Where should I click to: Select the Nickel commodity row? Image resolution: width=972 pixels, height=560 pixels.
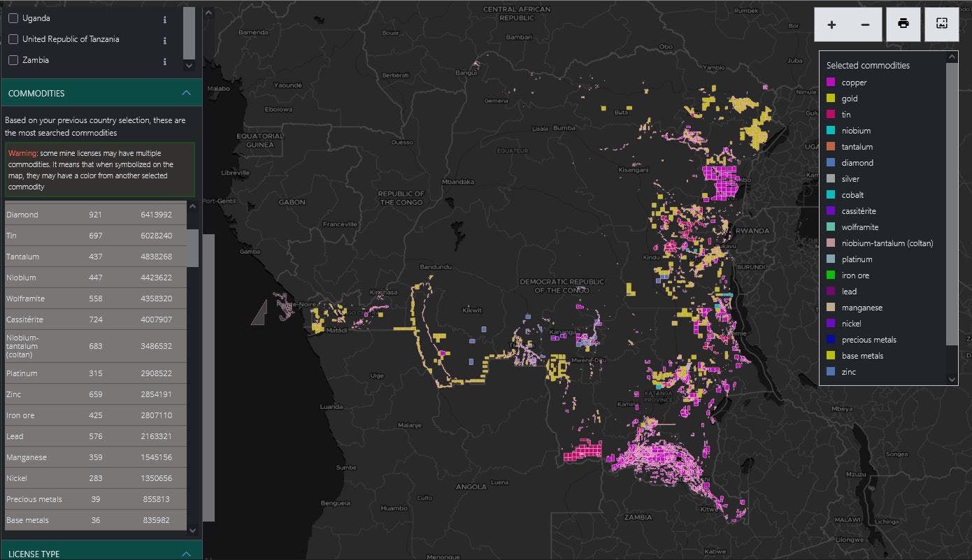pos(95,478)
